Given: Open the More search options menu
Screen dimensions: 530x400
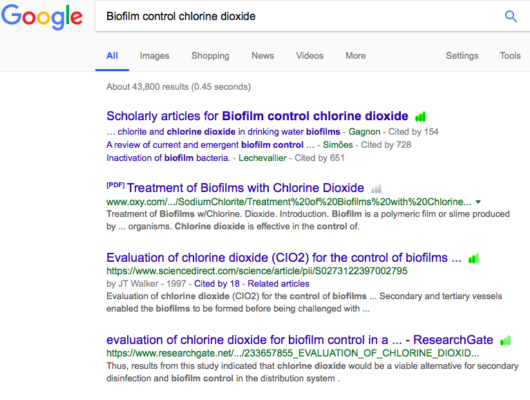Looking at the screenshot, I should (x=356, y=56).
